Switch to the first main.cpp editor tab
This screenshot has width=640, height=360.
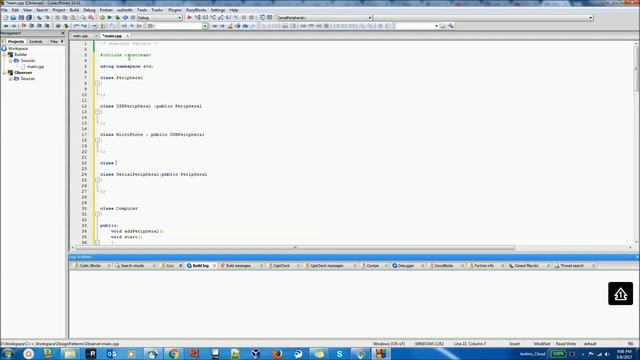coord(81,36)
